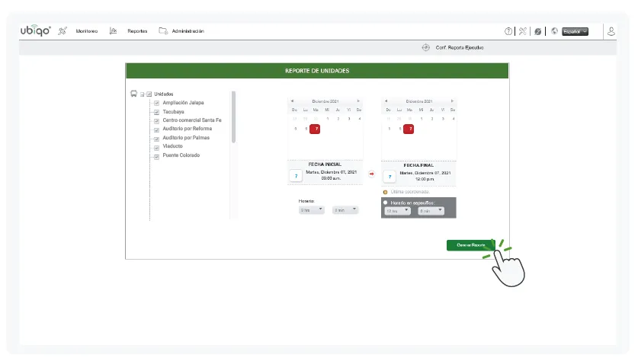Pick day 5 in final date calendar

point(390,129)
